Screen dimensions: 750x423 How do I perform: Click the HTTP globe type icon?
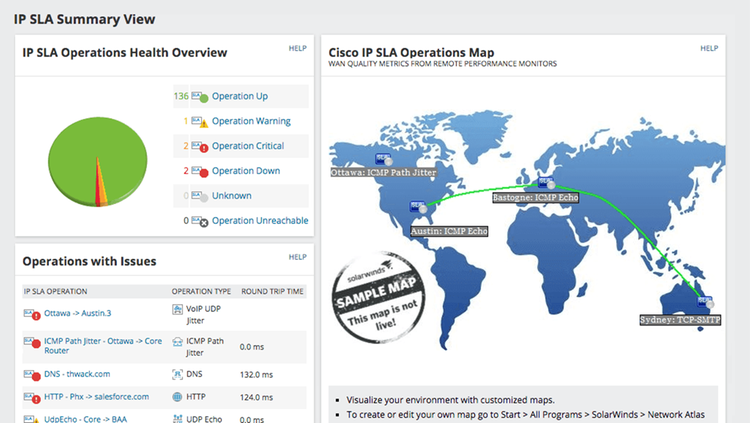click(177, 397)
